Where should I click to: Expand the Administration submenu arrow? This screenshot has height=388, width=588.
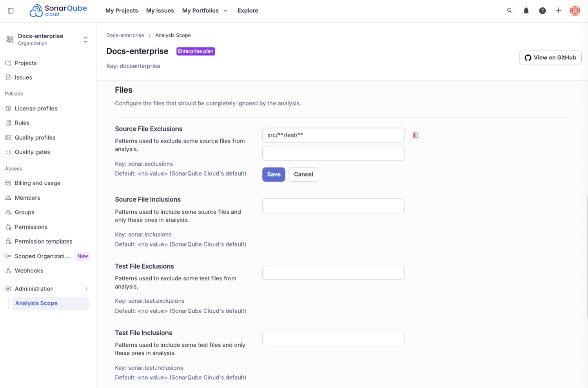point(86,289)
